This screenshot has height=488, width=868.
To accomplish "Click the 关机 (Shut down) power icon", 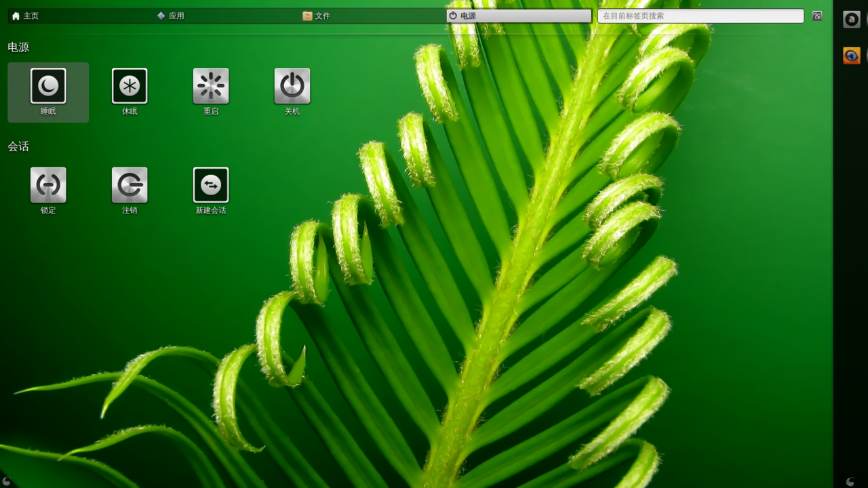I will [292, 86].
